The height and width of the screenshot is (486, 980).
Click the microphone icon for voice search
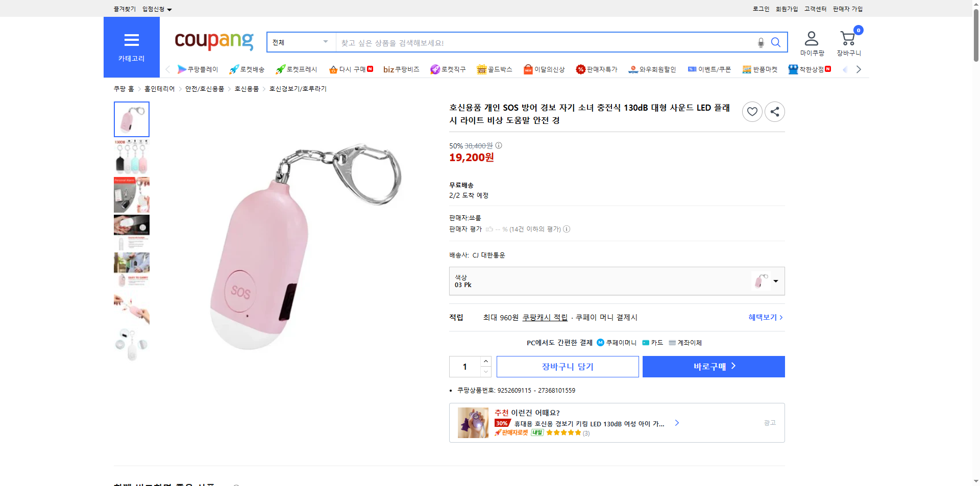click(x=760, y=43)
